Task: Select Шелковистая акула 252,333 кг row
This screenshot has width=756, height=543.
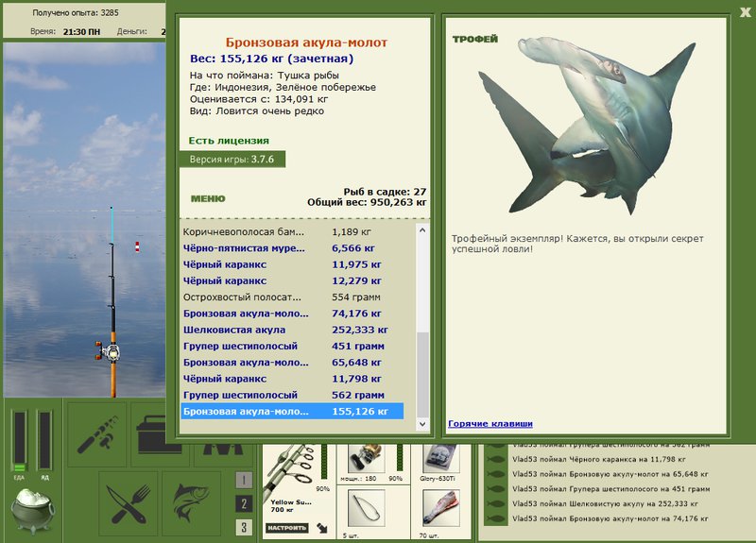Action: 292,330
